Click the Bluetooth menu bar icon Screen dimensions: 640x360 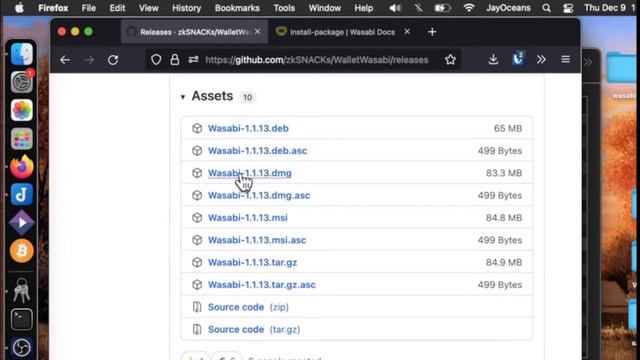(x=418, y=8)
